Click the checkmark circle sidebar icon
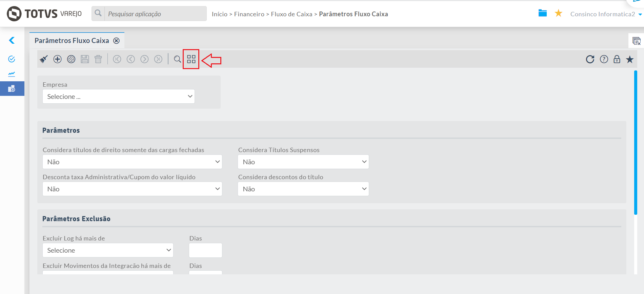 click(12, 59)
